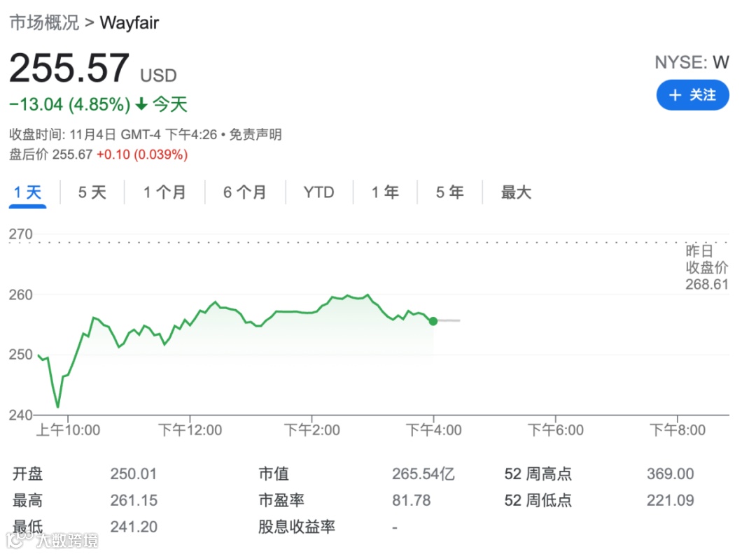Click the green down arrow price indicator

(141, 104)
